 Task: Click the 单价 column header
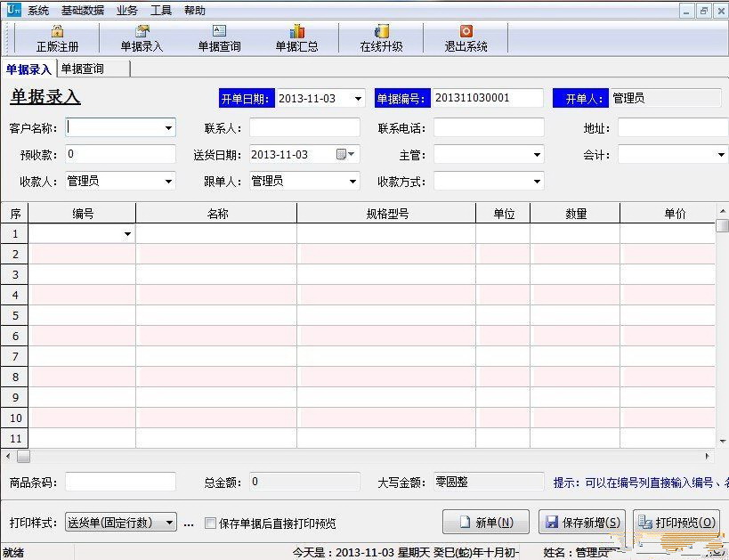click(x=668, y=214)
